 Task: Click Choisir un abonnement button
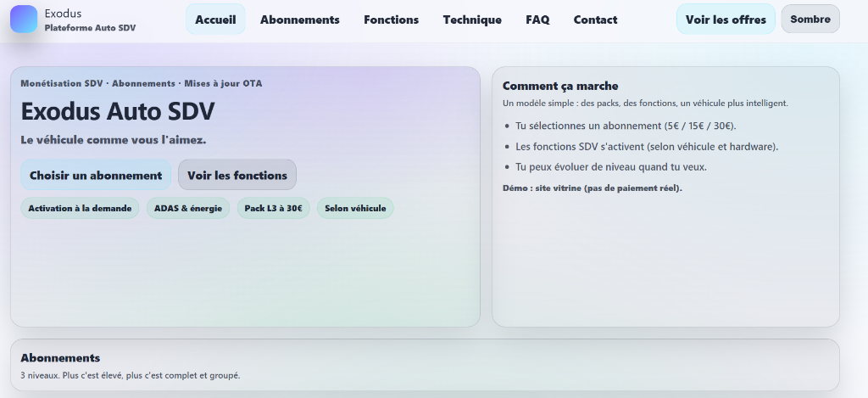click(x=96, y=175)
